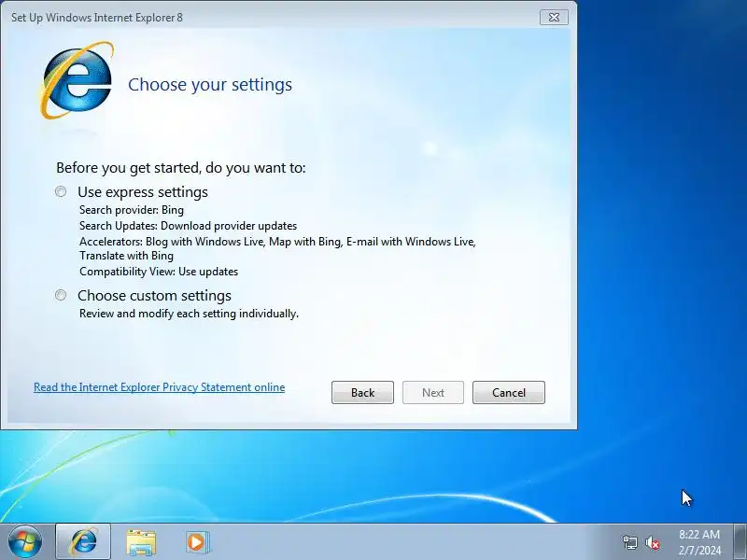
Task: Click the muted volume tray icon
Action: click(x=652, y=542)
